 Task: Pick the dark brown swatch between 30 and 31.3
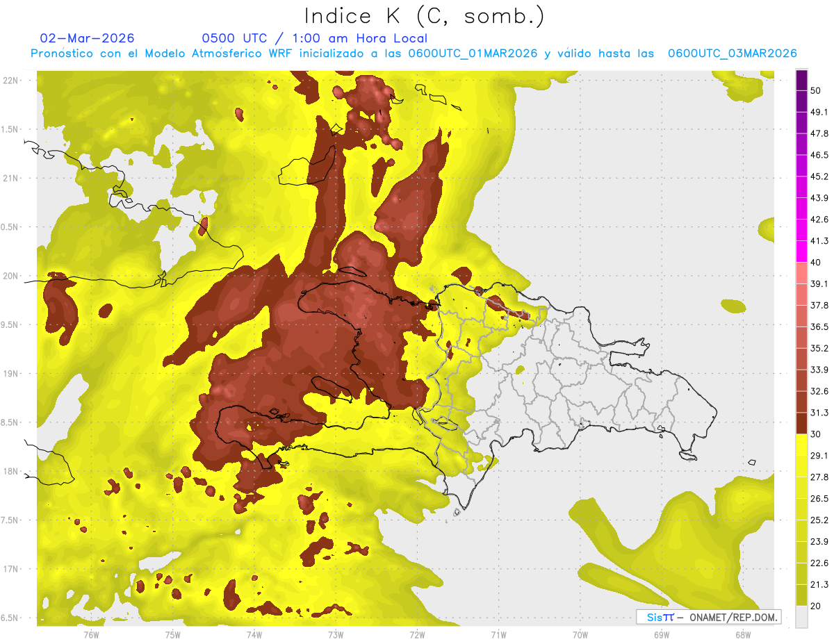pyautogui.click(x=801, y=423)
